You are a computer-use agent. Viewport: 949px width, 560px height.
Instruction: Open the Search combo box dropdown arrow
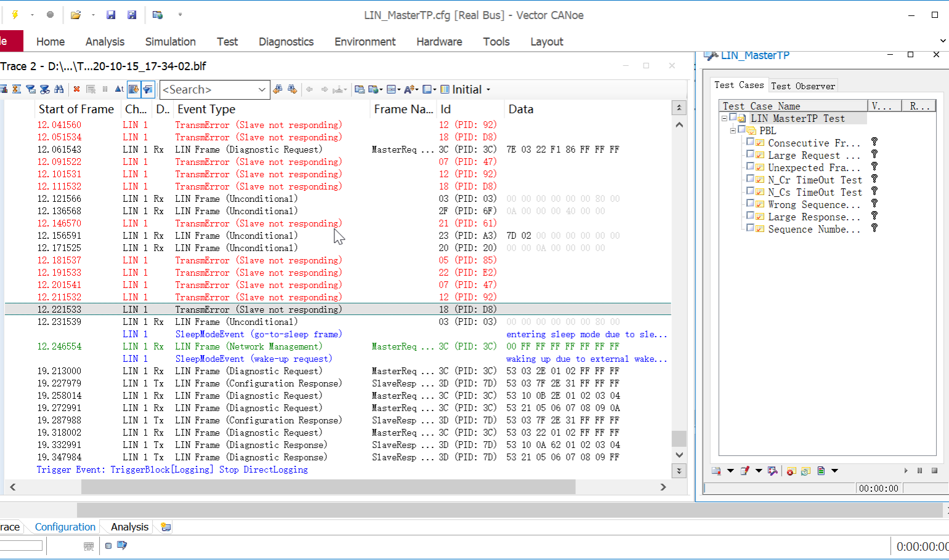(262, 90)
